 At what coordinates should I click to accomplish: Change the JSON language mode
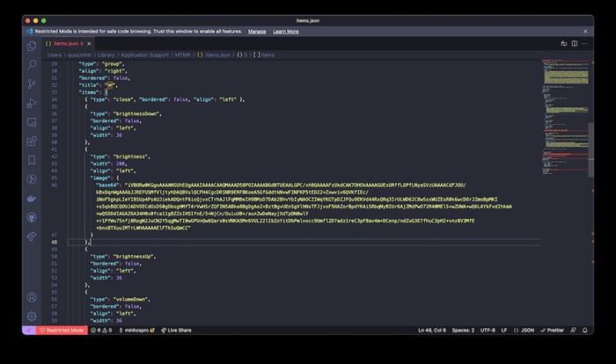(x=524, y=331)
